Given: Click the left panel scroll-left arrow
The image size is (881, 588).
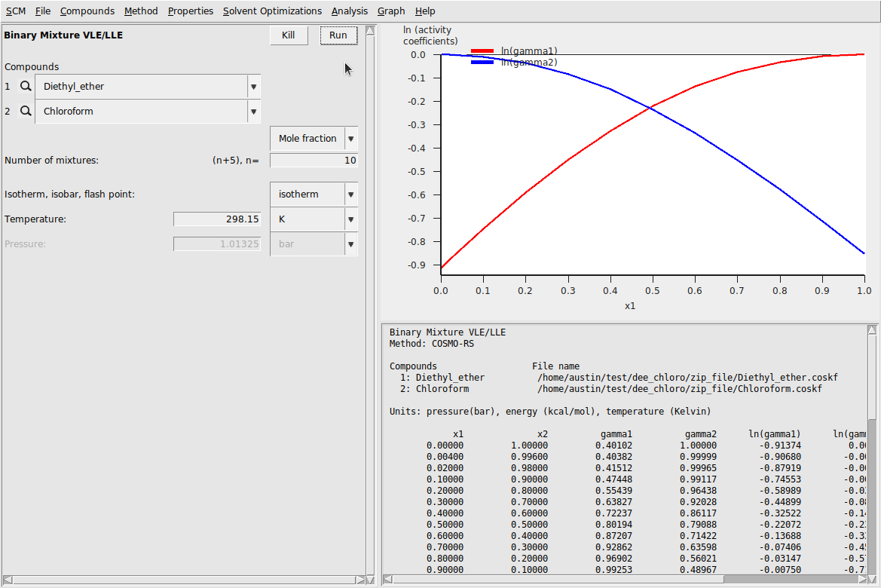Looking at the screenshot, I should click(x=8, y=580).
